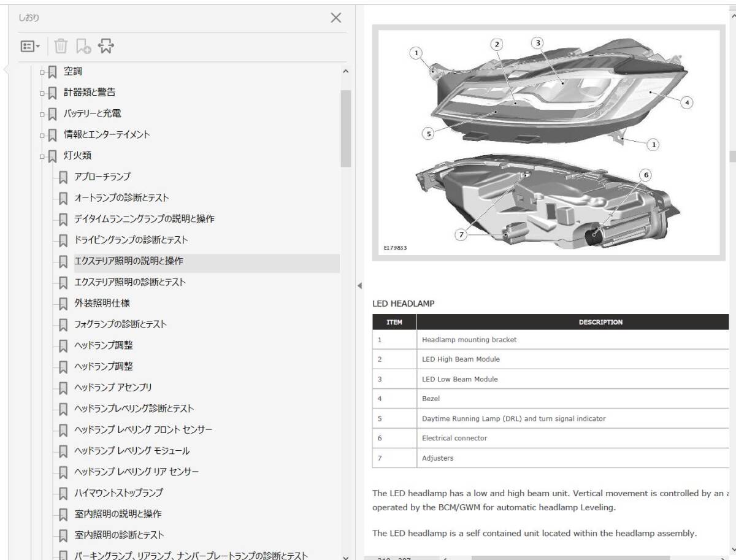
Task: Collapse the bookmarks panel with the side arrow
Action: (x=359, y=284)
